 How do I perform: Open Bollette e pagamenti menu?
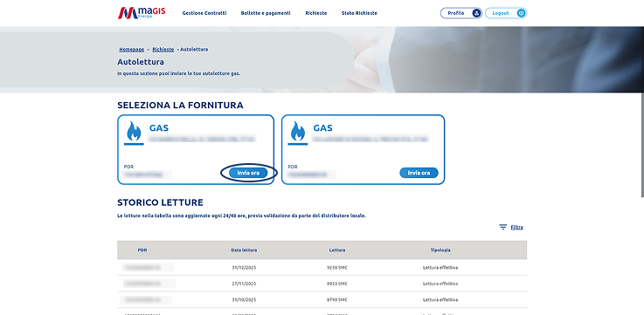click(266, 13)
